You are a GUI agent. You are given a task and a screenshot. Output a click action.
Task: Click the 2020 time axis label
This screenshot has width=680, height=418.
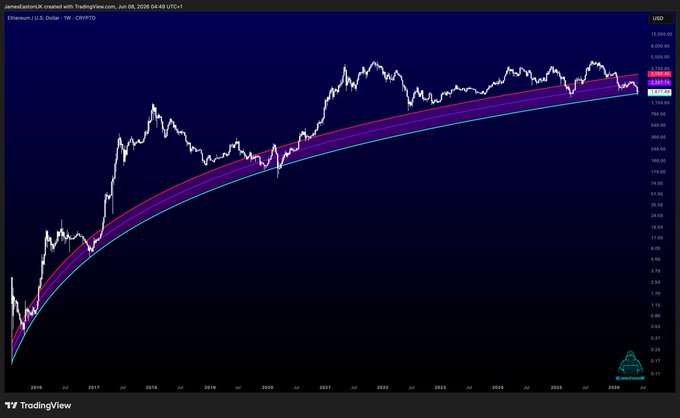(x=268, y=388)
